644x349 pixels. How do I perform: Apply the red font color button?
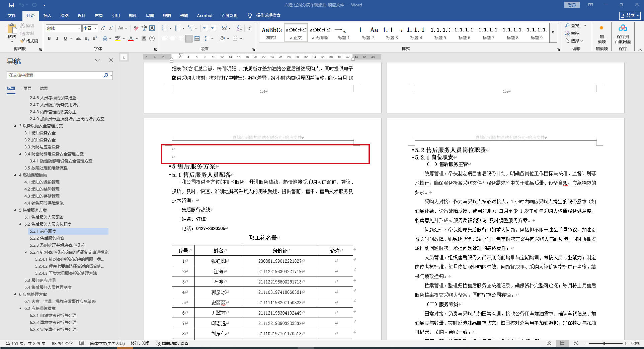[131, 38]
